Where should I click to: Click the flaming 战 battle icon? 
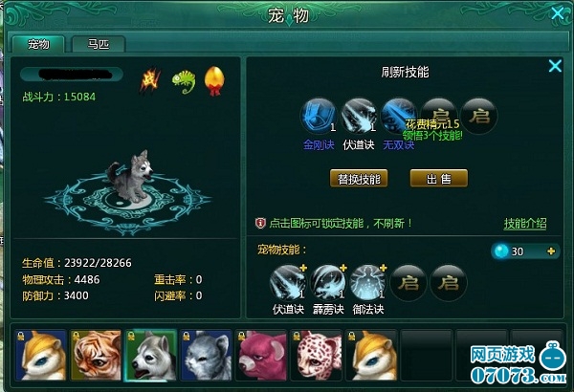point(150,80)
